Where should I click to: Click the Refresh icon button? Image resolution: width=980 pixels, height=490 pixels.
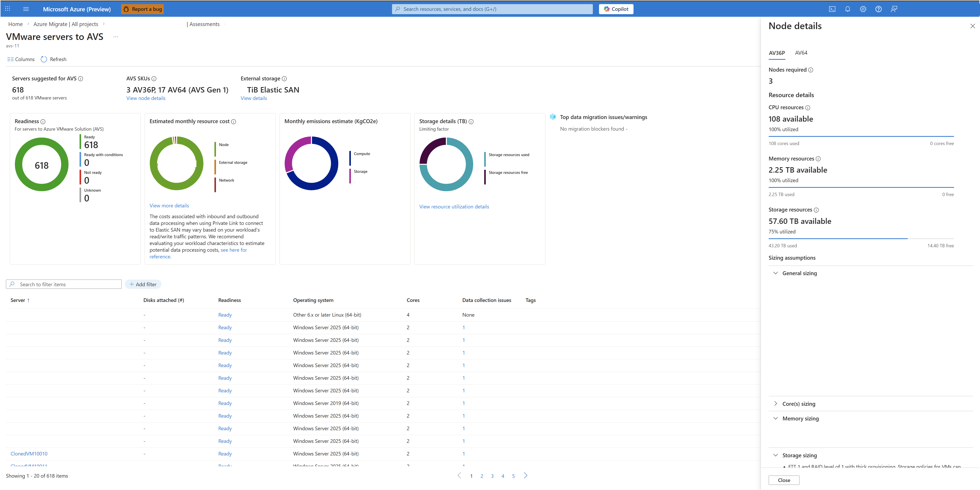pyautogui.click(x=44, y=60)
